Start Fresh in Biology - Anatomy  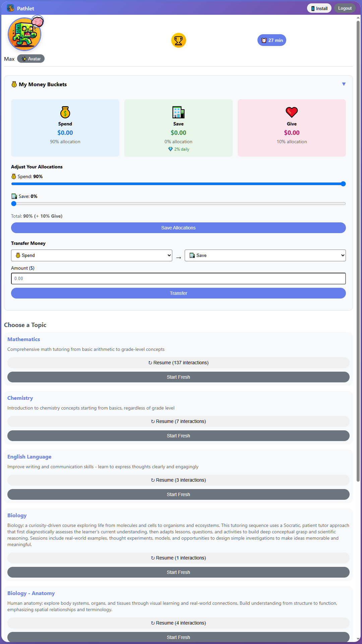(x=178, y=637)
